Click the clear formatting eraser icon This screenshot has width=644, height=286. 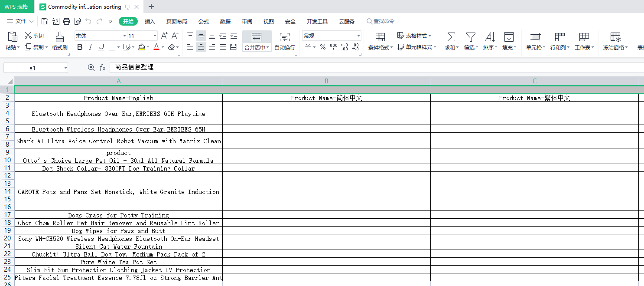point(172,47)
